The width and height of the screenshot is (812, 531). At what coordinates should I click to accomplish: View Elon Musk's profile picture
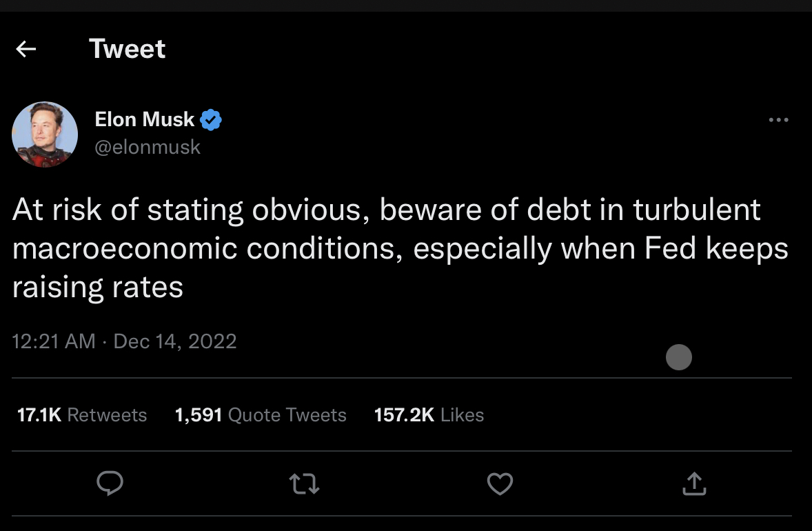44,134
